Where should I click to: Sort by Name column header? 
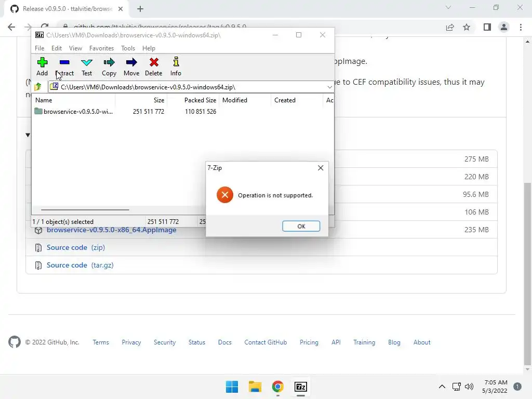click(74, 100)
